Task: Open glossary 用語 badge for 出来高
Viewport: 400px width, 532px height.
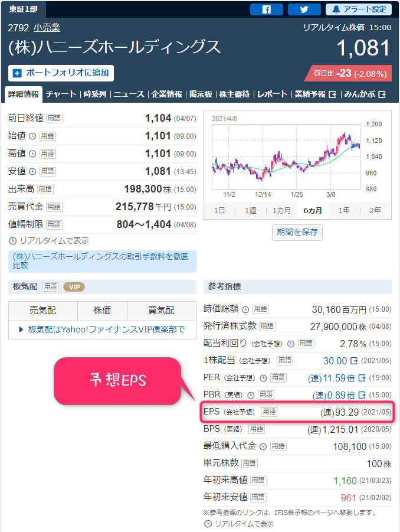Action: click(45, 189)
